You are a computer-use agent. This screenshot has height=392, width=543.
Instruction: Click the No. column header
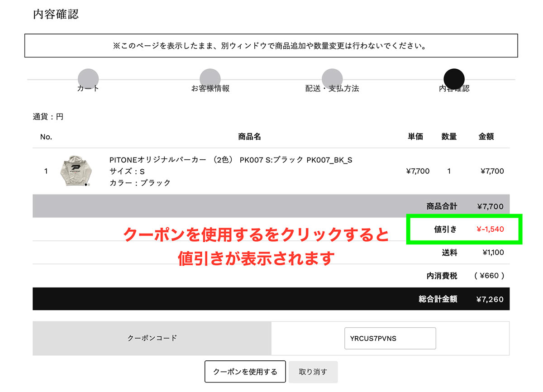(x=46, y=137)
